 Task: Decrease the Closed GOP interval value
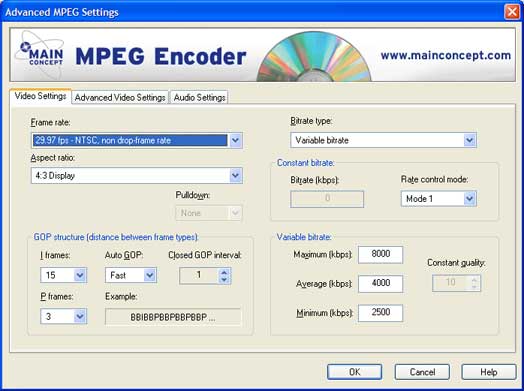tap(224, 280)
